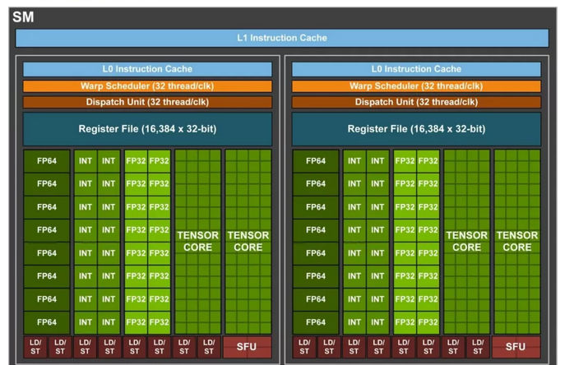
Task: Click the left Register File block
Action: [x=147, y=129]
